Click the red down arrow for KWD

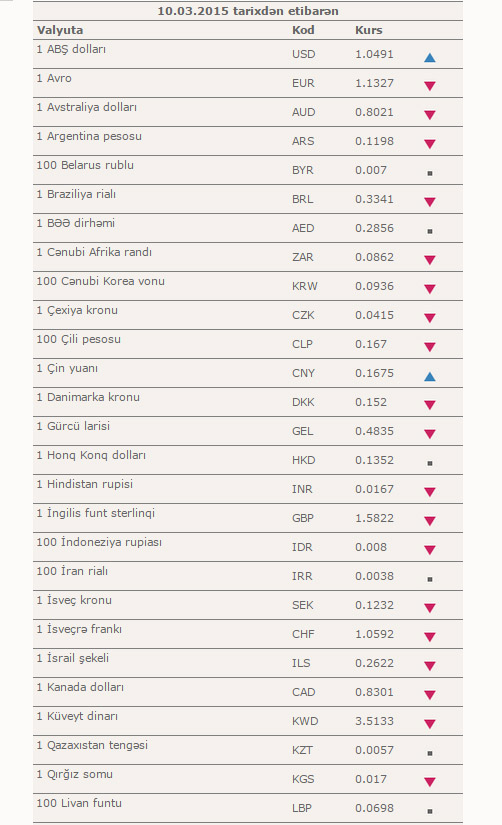429,724
